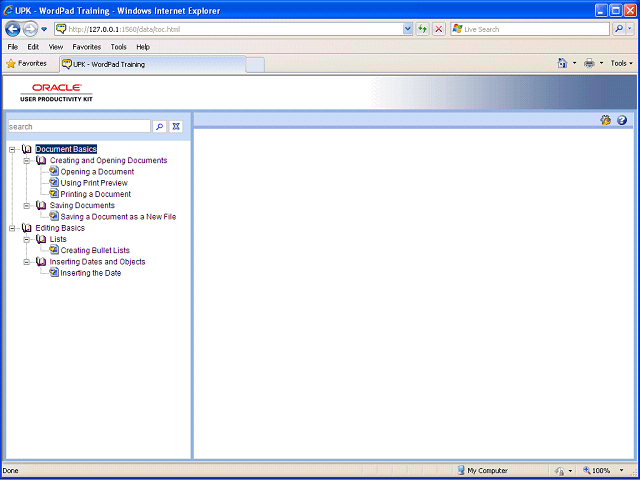This screenshot has width=640, height=480.
Task: Open the Help menu
Action: pyautogui.click(x=143, y=47)
